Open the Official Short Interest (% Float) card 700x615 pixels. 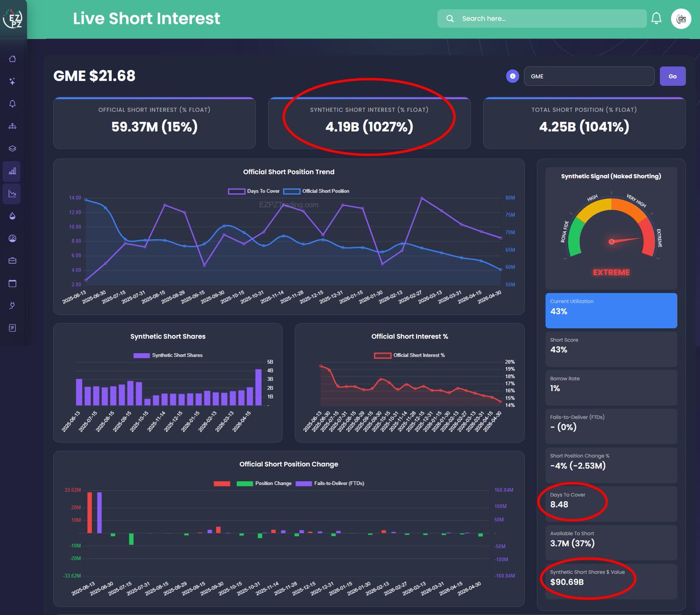155,123
